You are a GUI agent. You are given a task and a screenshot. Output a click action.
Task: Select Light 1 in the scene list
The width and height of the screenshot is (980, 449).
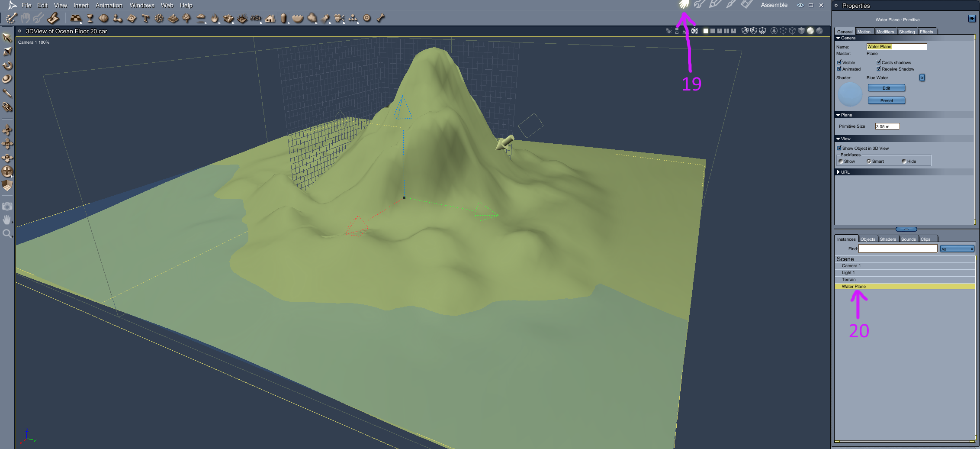pos(905,273)
